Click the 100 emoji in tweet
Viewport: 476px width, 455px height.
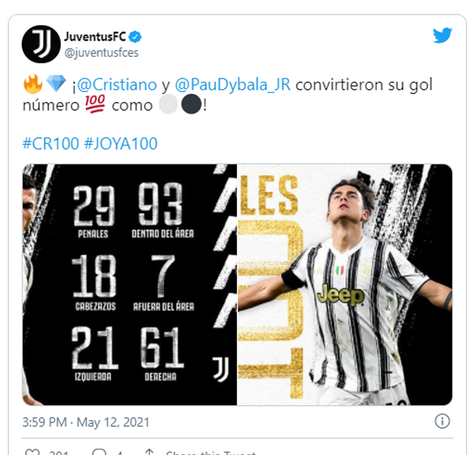pyautogui.click(x=95, y=104)
